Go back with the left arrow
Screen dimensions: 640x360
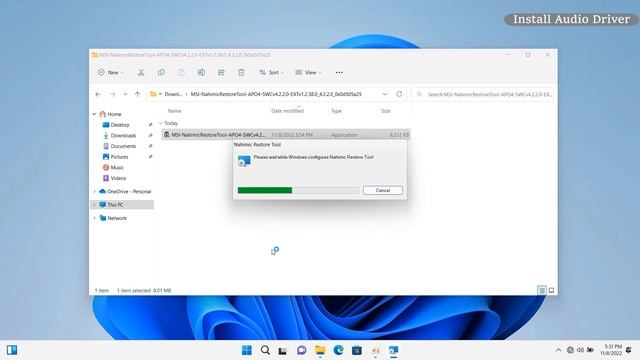click(x=98, y=94)
